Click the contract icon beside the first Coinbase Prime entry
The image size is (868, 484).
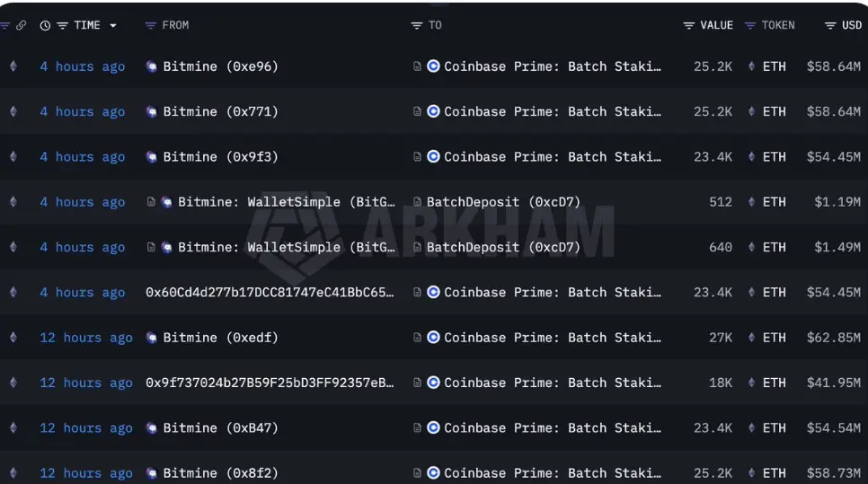tap(417, 66)
